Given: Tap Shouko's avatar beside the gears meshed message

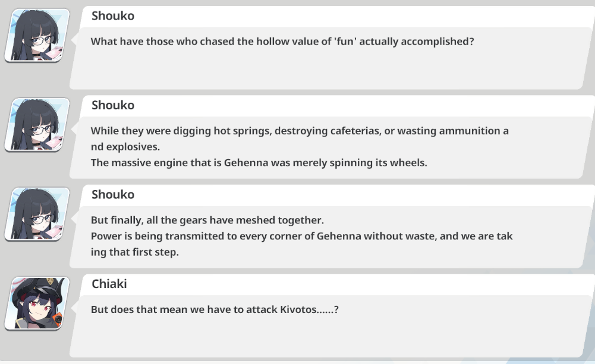Looking at the screenshot, I should (37, 214).
